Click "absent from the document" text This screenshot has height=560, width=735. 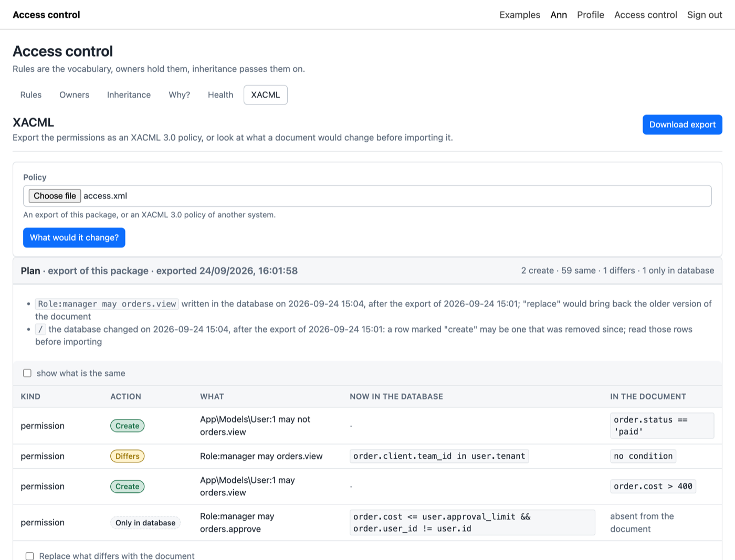click(x=642, y=523)
